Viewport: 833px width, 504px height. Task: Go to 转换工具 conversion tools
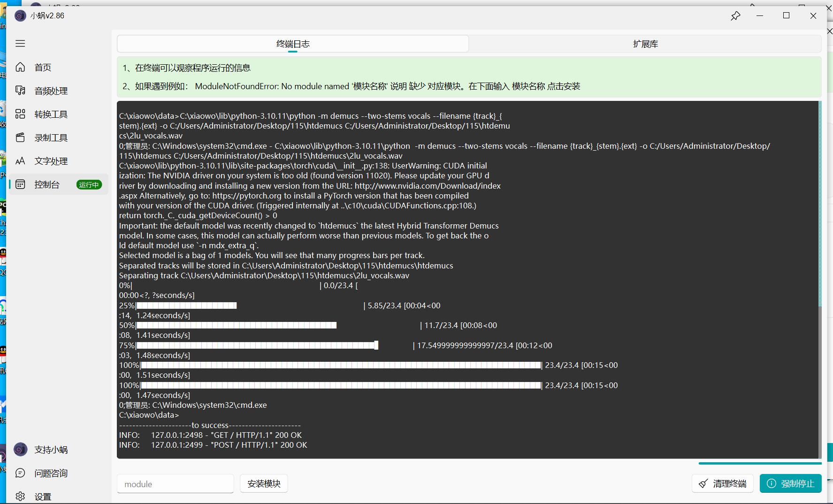51,115
